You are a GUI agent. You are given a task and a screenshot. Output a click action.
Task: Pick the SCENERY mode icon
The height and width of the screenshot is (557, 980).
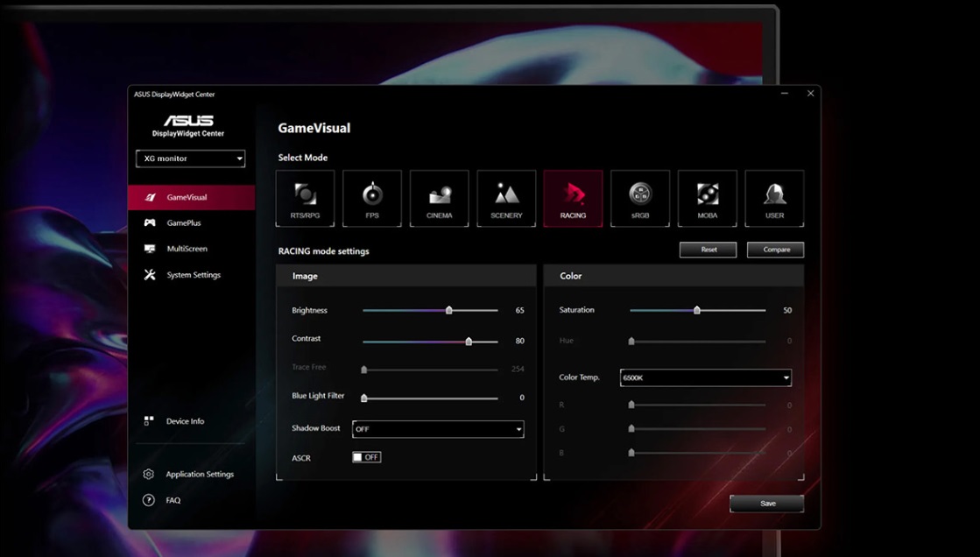point(506,198)
